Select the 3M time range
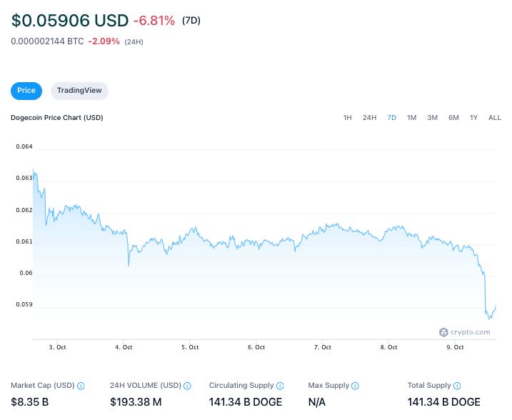 [x=432, y=118]
